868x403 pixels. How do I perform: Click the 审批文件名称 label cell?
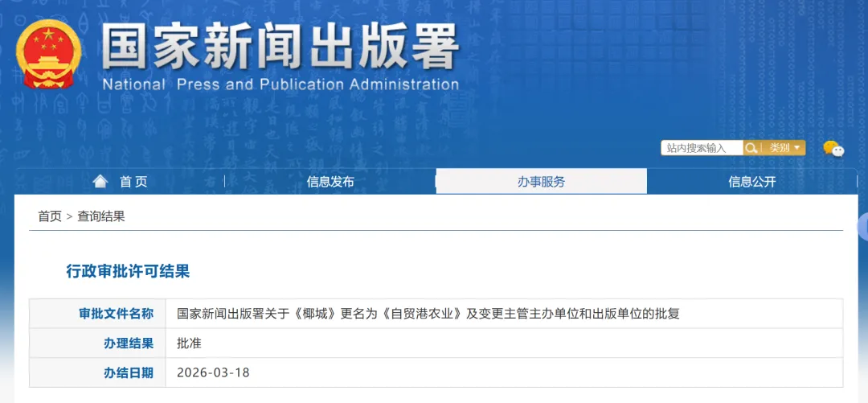tap(97, 314)
